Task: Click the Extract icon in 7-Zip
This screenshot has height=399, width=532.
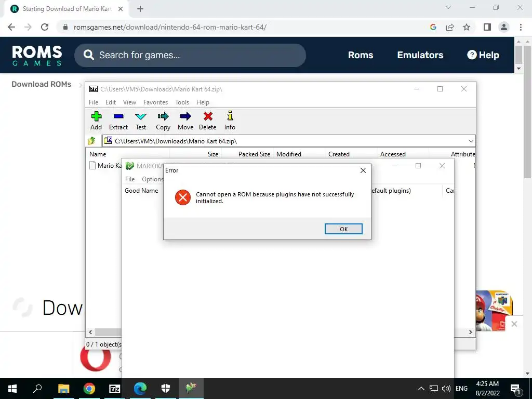Action: (118, 121)
